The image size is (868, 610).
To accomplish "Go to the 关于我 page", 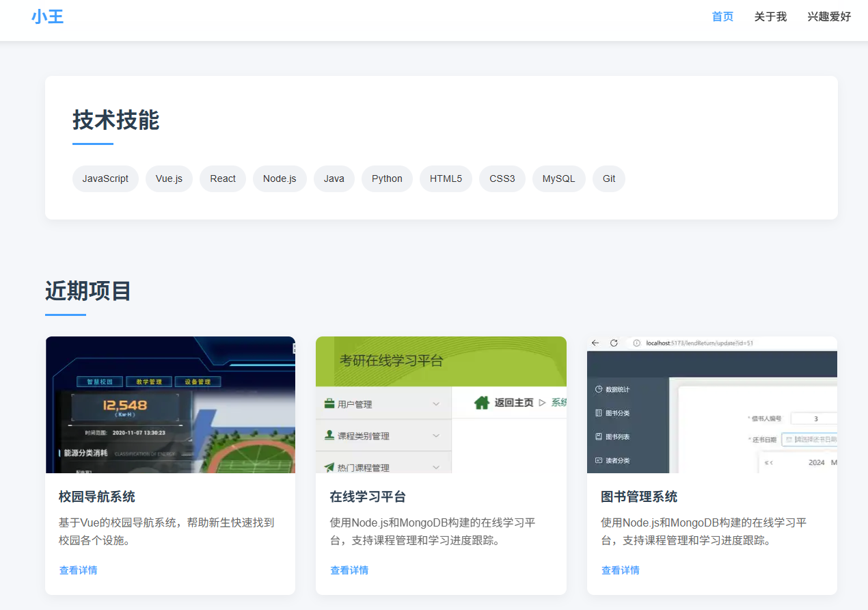I will 770,16.
